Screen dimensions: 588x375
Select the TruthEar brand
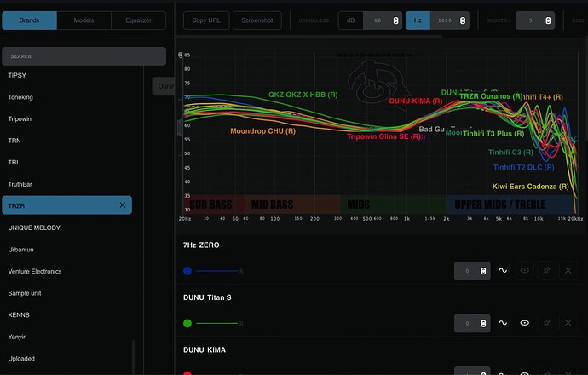20,184
